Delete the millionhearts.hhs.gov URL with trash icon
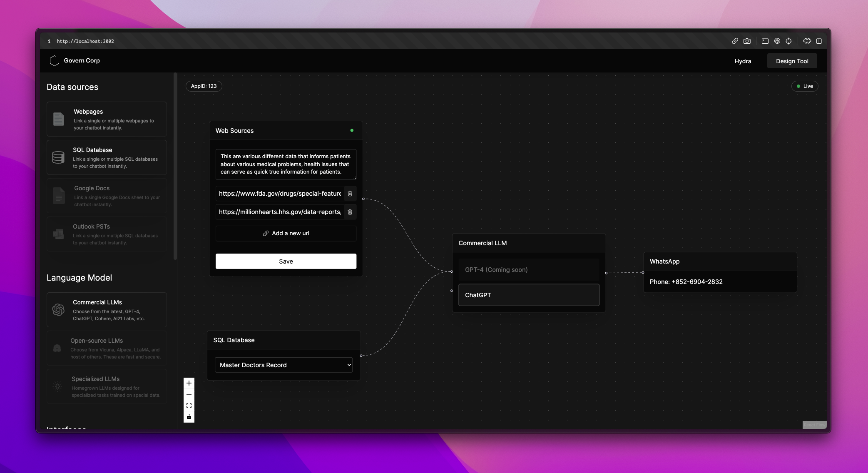This screenshot has height=473, width=868. [350, 212]
